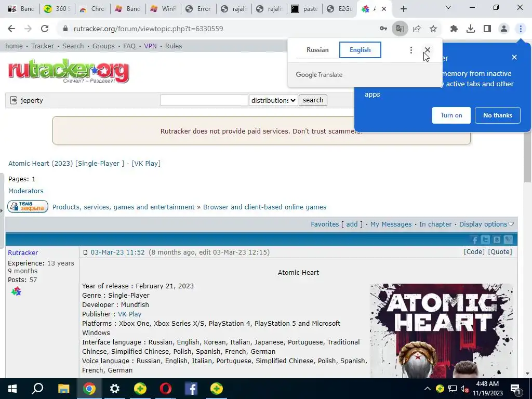Image resolution: width=532 pixels, height=399 pixels.
Task: Share topic on Facebook icon
Action: point(475,240)
